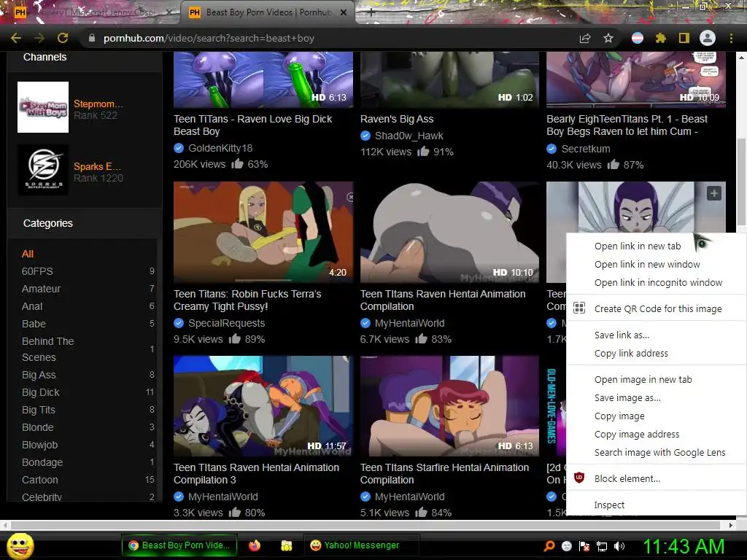The width and height of the screenshot is (747, 560).
Task: Click the uBlock shield icon in menu
Action: pos(578,478)
